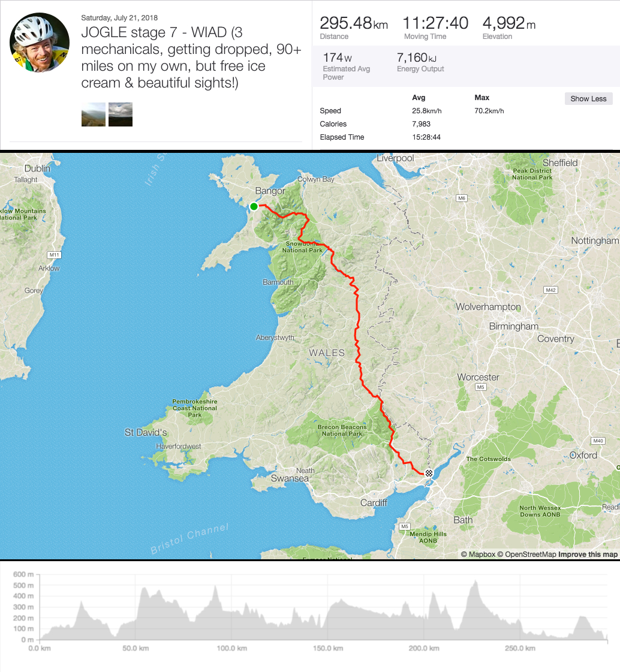Click the M6 motorway shield
Screen dimensions: 620x672
pos(461,198)
